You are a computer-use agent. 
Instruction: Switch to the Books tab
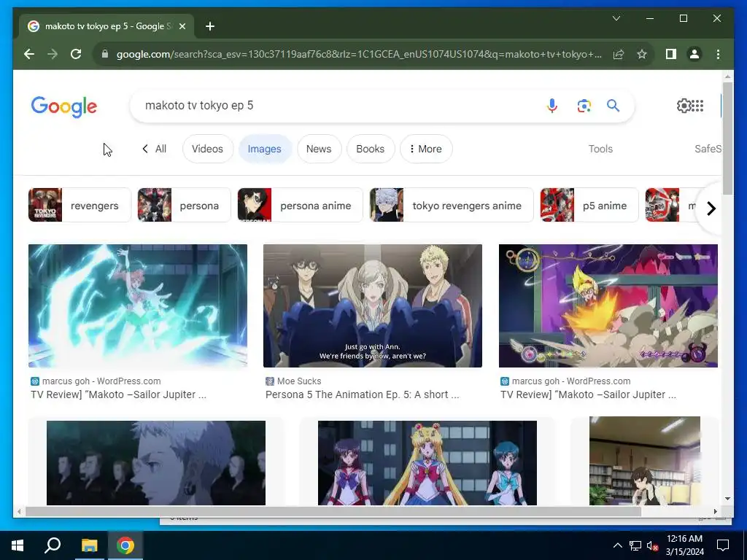coord(370,149)
